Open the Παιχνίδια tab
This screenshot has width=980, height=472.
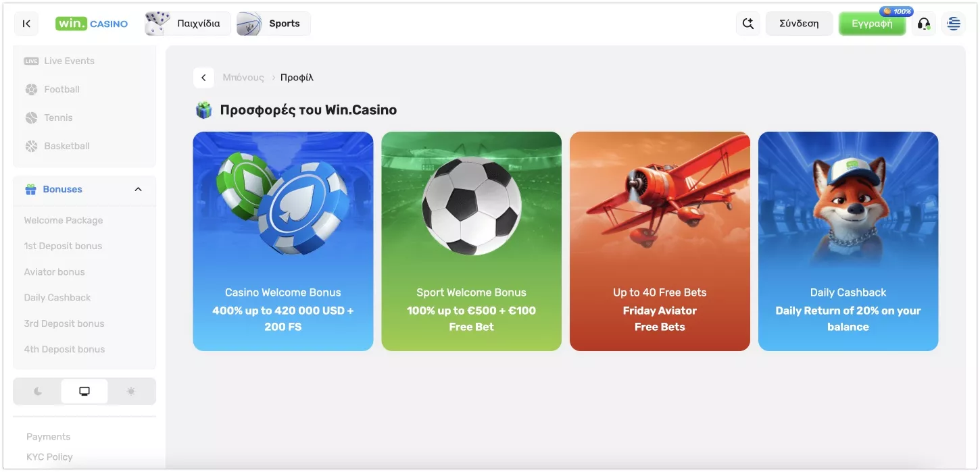[188, 24]
